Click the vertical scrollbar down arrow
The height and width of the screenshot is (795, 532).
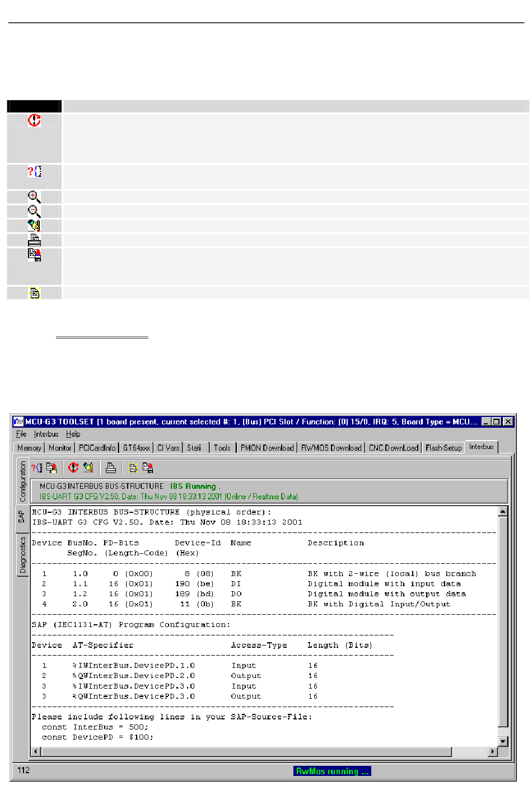click(502, 741)
